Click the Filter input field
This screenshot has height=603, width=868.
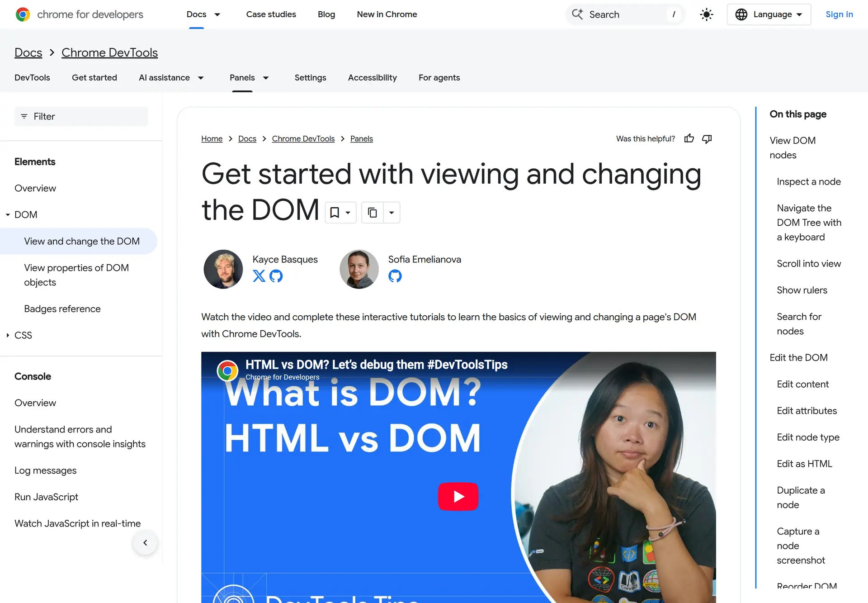[x=81, y=117]
